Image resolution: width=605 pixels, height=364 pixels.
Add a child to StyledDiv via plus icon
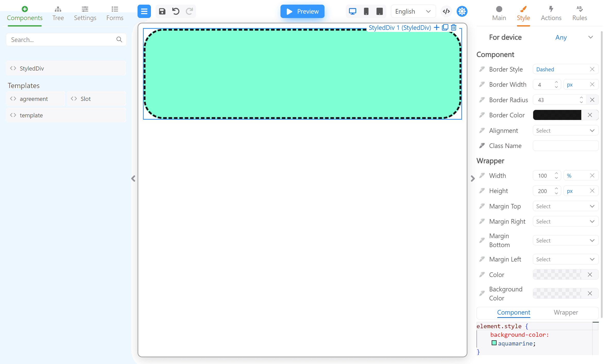click(437, 27)
